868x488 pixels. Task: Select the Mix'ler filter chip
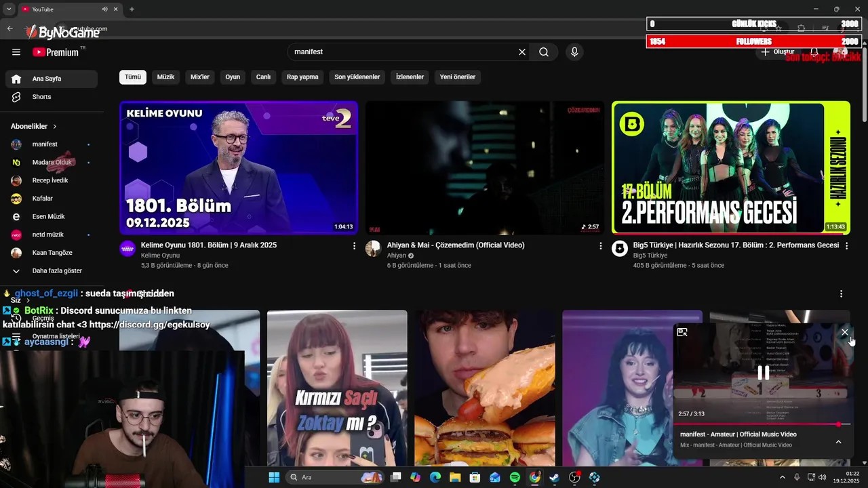click(x=200, y=77)
